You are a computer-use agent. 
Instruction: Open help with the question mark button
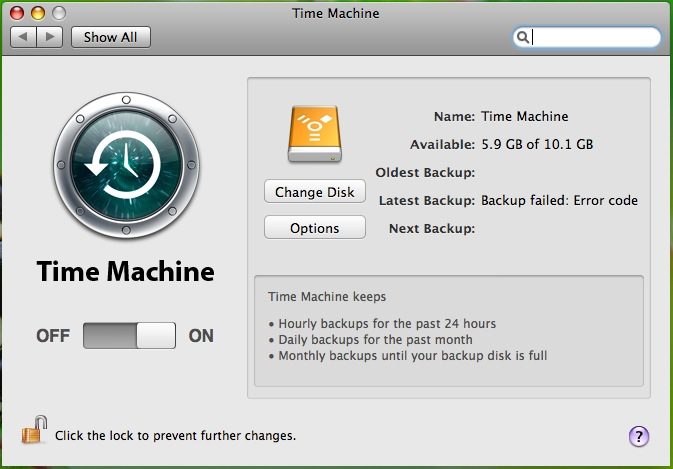(x=639, y=436)
